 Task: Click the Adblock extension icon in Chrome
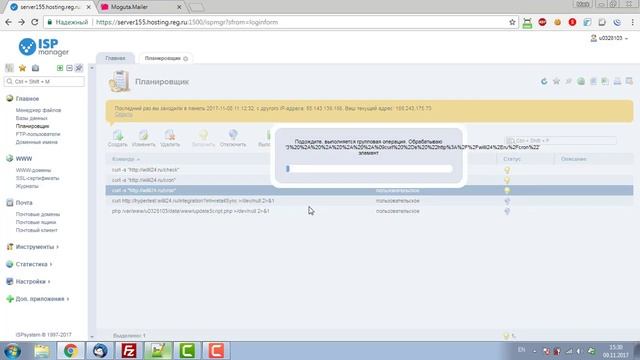(x=542, y=22)
